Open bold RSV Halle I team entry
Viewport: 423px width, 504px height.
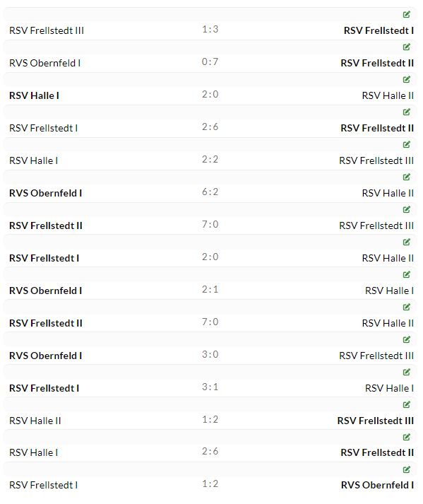pos(34,95)
